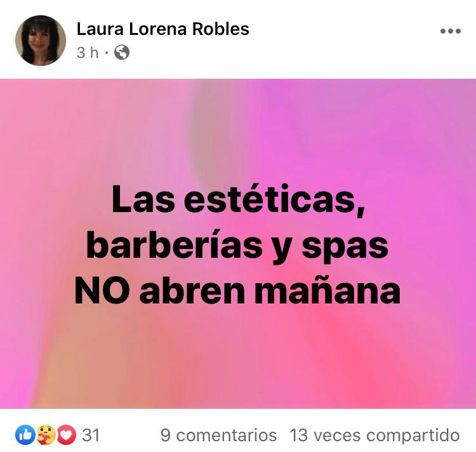Click the "3 h" post timestamp
The image size is (476, 452).
click(x=88, y=53)
